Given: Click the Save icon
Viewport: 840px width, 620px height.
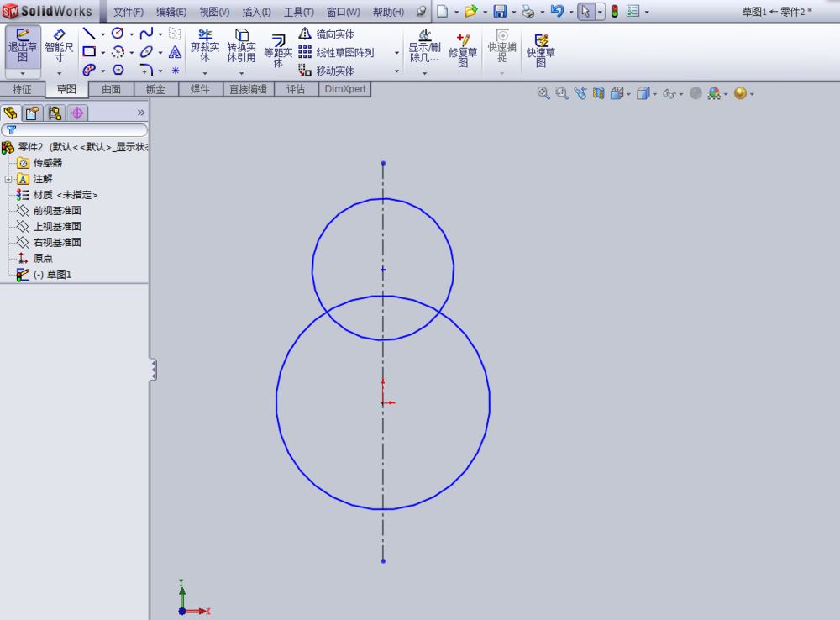Looking at the screenshot, I should (x=499, y=11).
